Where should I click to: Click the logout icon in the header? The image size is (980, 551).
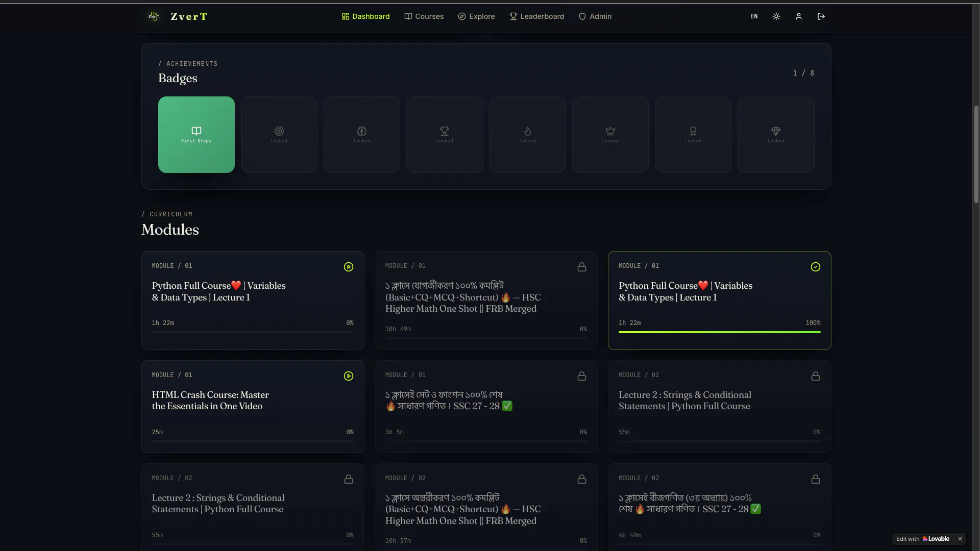821,16
